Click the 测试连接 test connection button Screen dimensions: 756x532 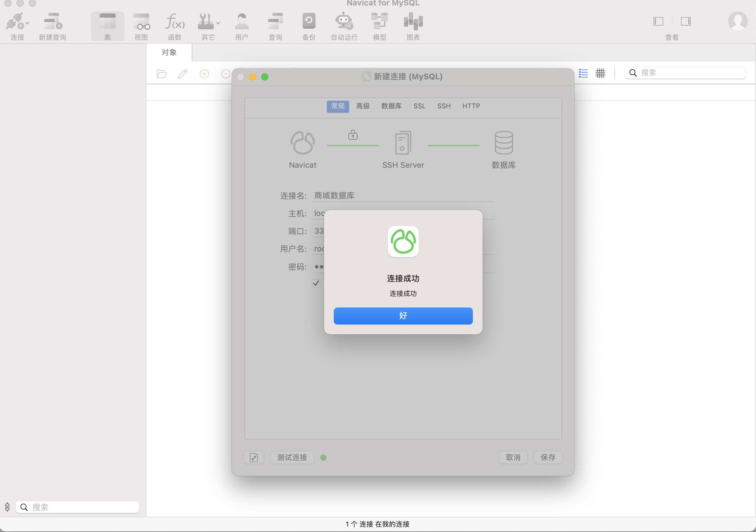292,457
